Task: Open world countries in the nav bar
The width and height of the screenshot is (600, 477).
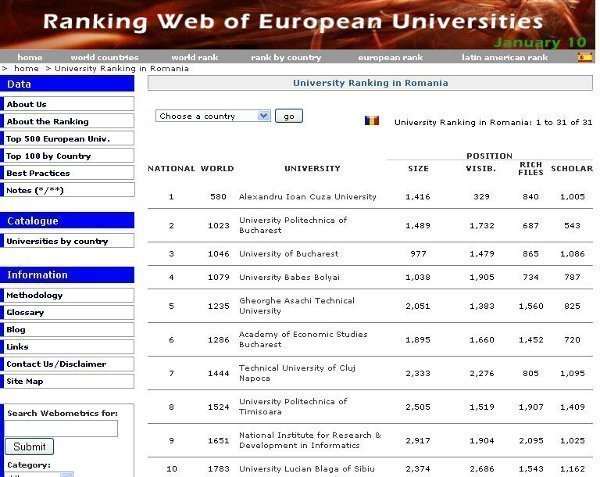Action: click(104, 57)
